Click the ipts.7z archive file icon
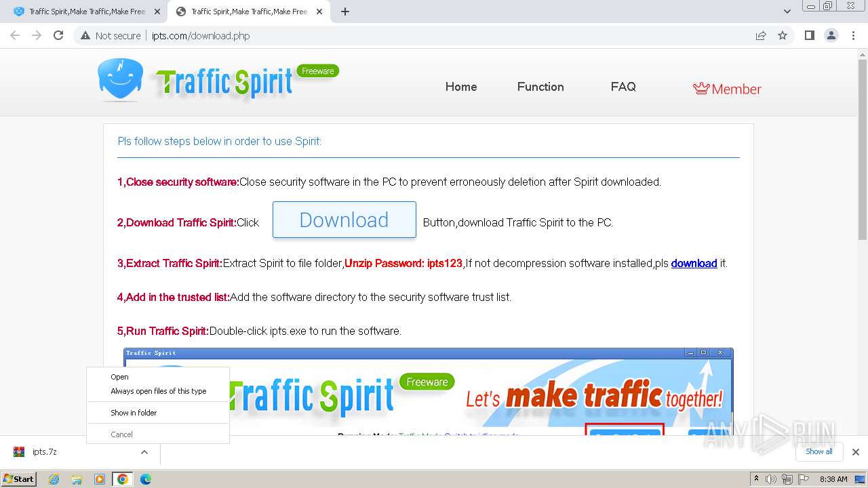 point(19,451)
